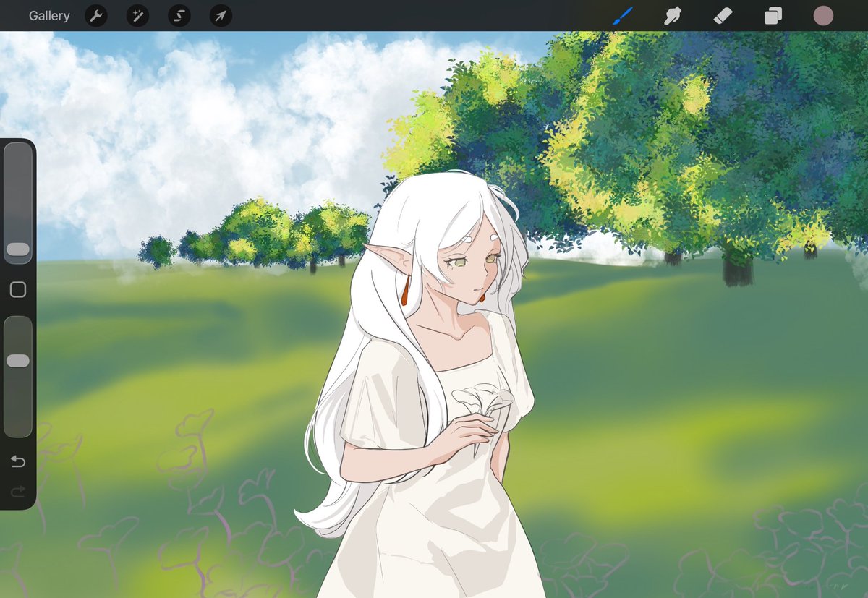Screen dimensions: 868x598
Task: Tap the brush size slider handle
Action: 17,249
